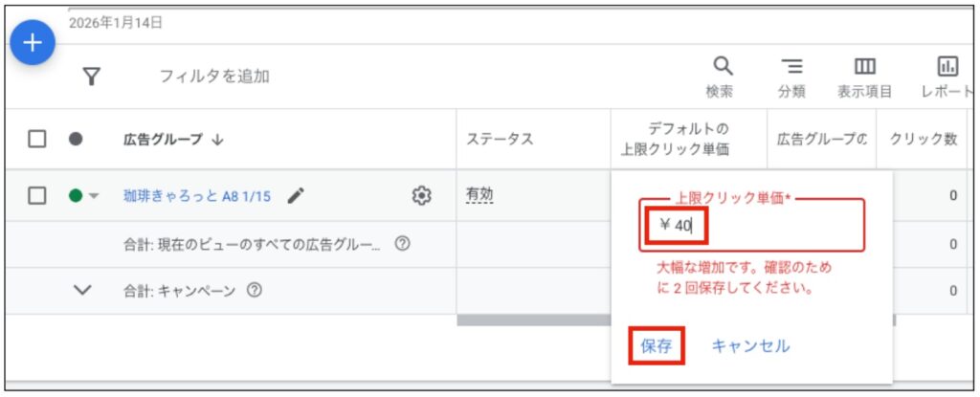Open the レポート report icon
Viewport: 980px width, 397px height.
point(947,67)
